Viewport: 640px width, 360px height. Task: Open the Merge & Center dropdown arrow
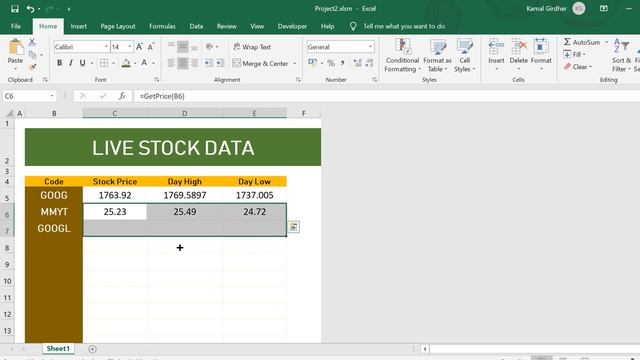tap(295, 63)
